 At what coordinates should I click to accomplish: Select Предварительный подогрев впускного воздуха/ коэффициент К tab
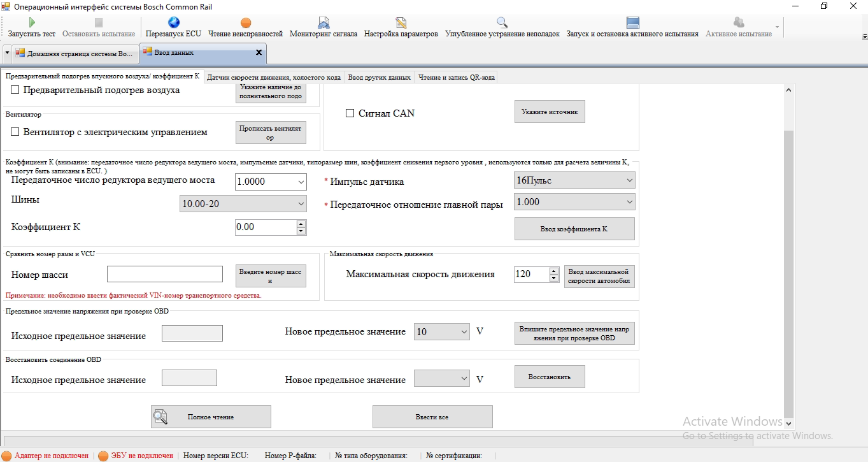(x=103, y=77)
